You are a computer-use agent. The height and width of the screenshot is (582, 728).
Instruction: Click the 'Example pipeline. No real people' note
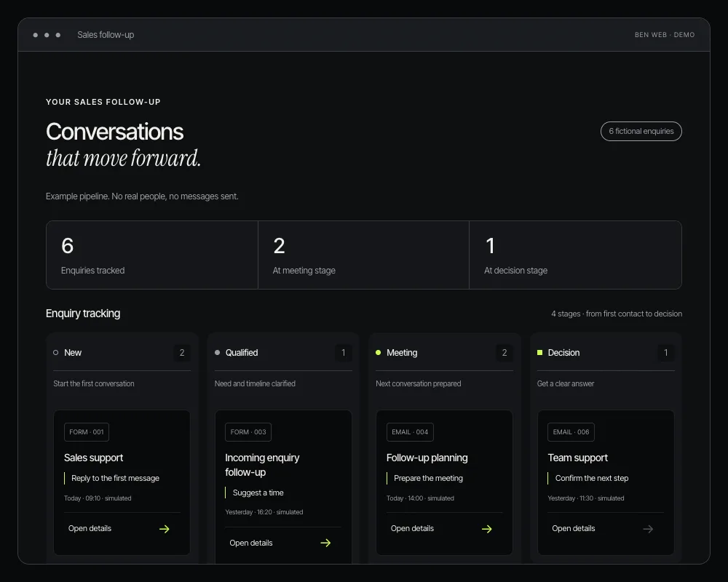pos(142,196)
